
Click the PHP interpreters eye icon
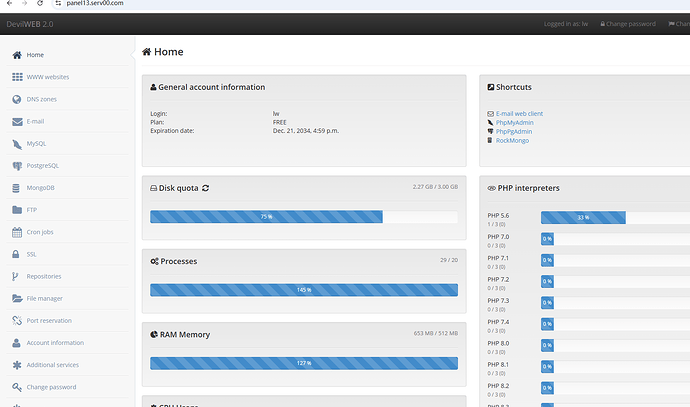[491, 188]
